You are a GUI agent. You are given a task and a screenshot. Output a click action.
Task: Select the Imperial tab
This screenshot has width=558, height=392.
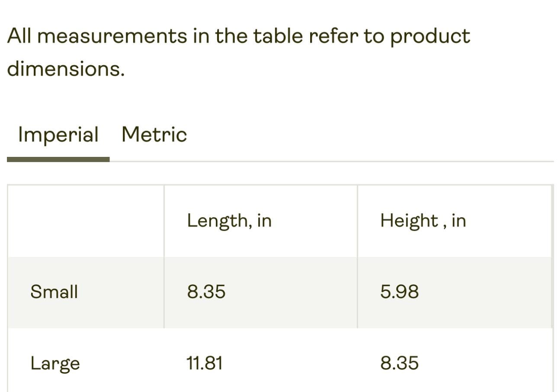tap(58, 134)
